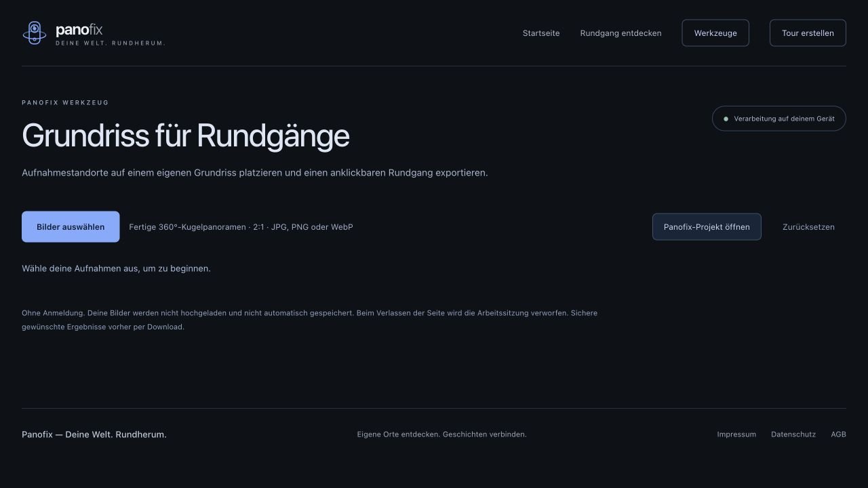Open the AGB footer link
This screenshot has width=868, height=488.
click(x=838, y=434)
